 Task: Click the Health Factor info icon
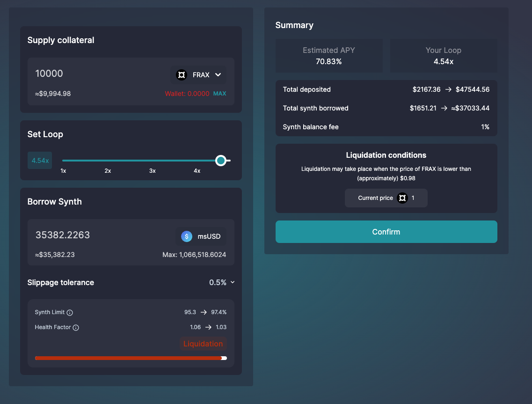click(x=76, y=328)
